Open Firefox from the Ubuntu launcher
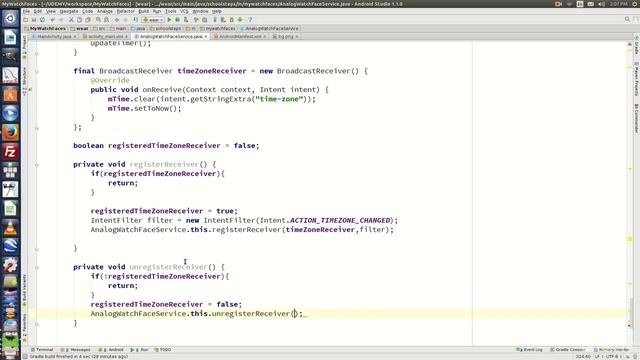This screenshot has width=640, height=360. [10, 133]
